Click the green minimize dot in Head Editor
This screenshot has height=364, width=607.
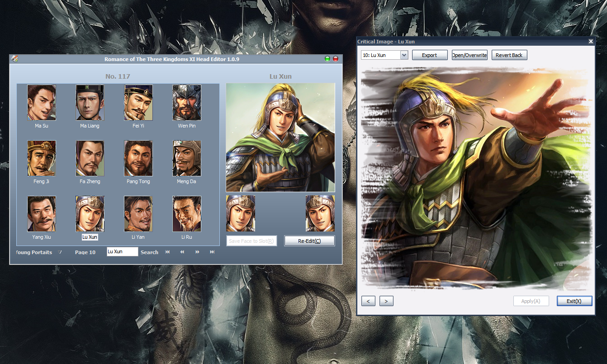327,59
